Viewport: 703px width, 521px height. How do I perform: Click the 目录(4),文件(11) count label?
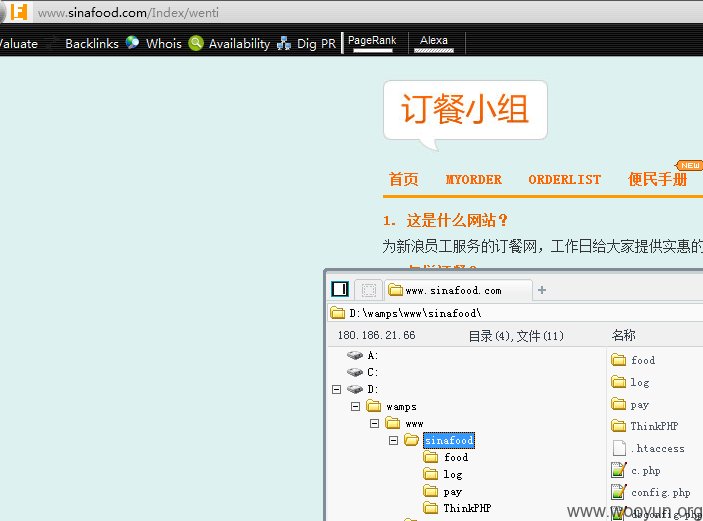tap(516, 336)
